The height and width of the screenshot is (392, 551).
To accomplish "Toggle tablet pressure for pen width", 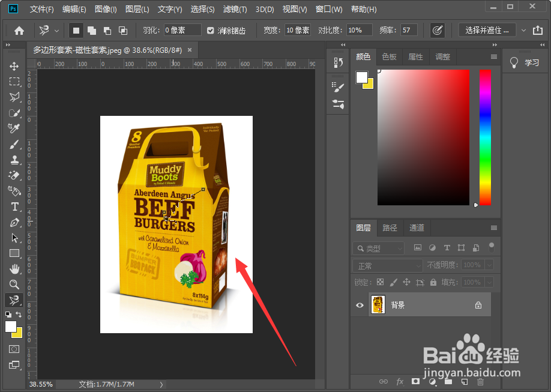I will 438,31.
